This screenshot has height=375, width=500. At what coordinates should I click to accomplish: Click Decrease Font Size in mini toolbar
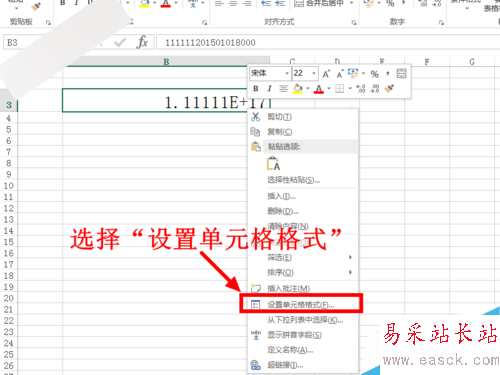coord(340,74)
